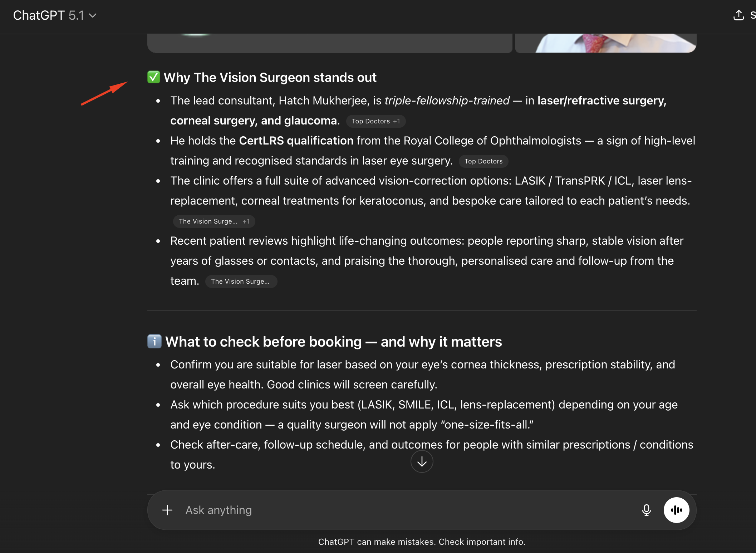
Task: Click the green checkmark emoji in heading
Action: point(154,77)
